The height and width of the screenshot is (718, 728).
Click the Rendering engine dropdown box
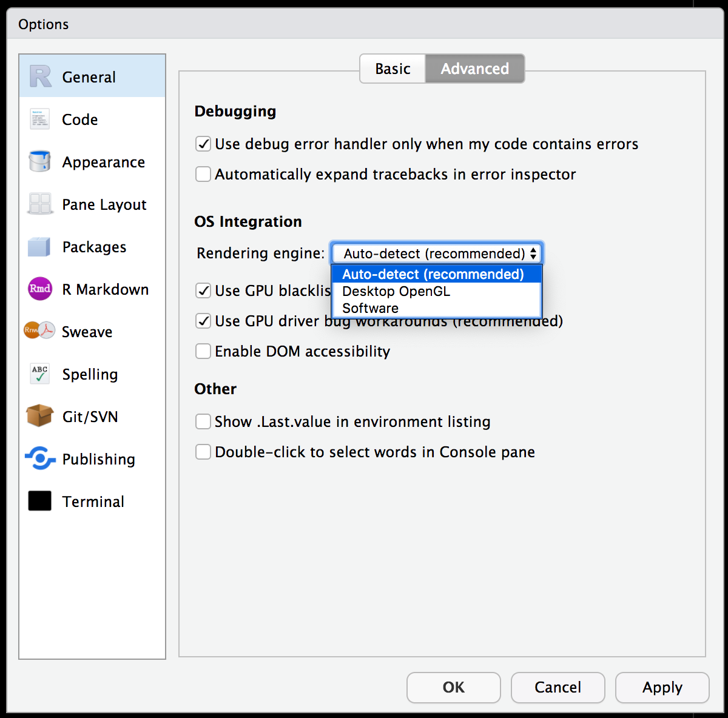pyautogui.click(x=436, y=253)
